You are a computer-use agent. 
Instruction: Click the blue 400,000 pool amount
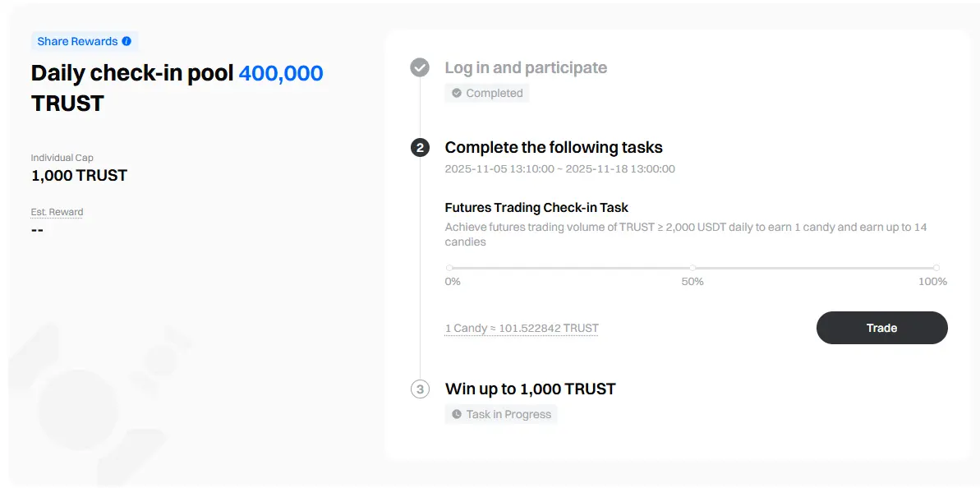click(x=281, y=73)
